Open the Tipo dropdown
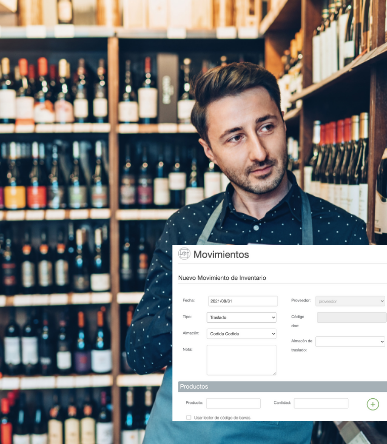The height and width of the screenshot is (444, 387). coord(242,317)
